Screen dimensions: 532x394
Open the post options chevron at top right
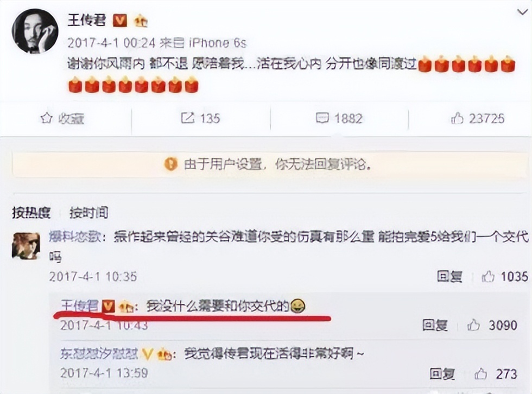coord(522,12)
